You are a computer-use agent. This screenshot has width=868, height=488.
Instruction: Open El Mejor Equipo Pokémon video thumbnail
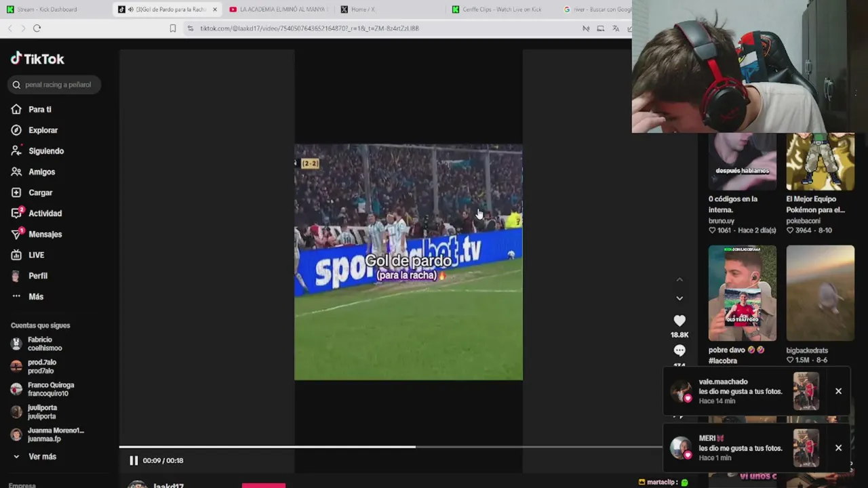click(820, 161)
